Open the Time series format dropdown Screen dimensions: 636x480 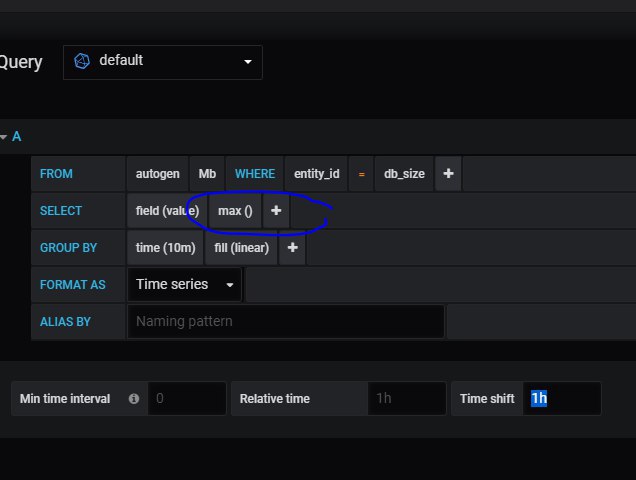tap(185, 284)
